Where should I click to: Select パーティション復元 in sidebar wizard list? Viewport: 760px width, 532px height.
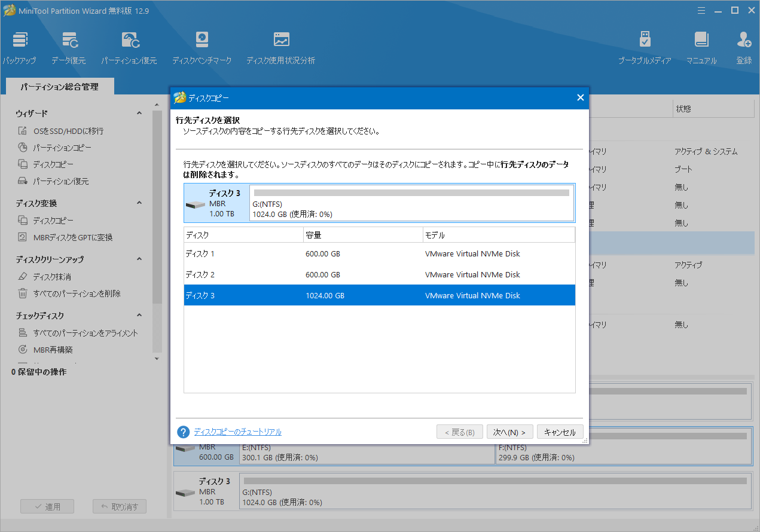tap(53, 181)
